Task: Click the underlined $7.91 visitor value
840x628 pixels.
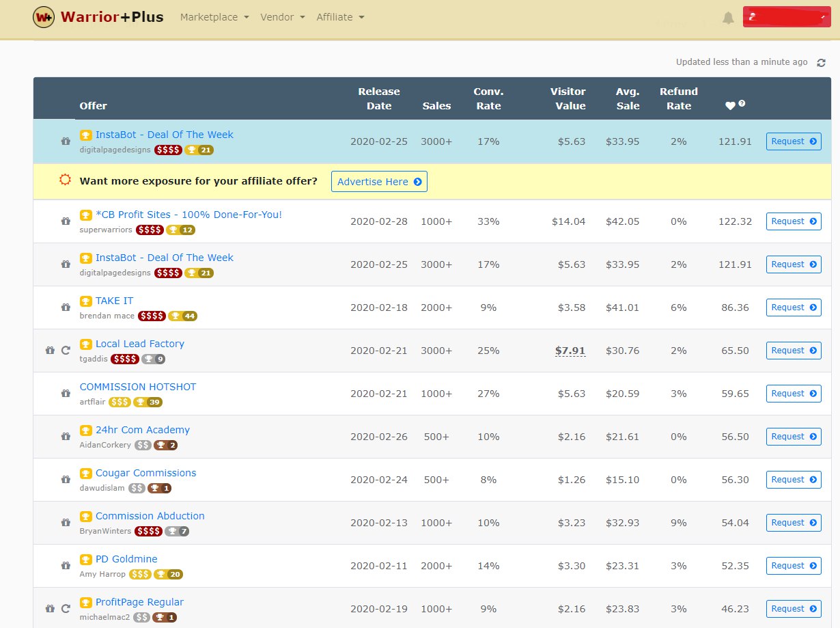Action: [x=570, y=351]
